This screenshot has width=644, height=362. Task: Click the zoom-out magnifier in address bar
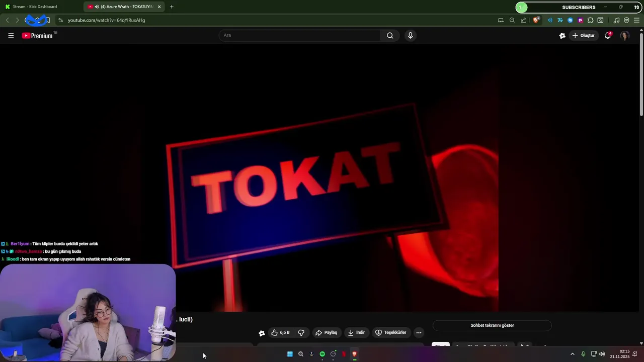coord(512,20)
